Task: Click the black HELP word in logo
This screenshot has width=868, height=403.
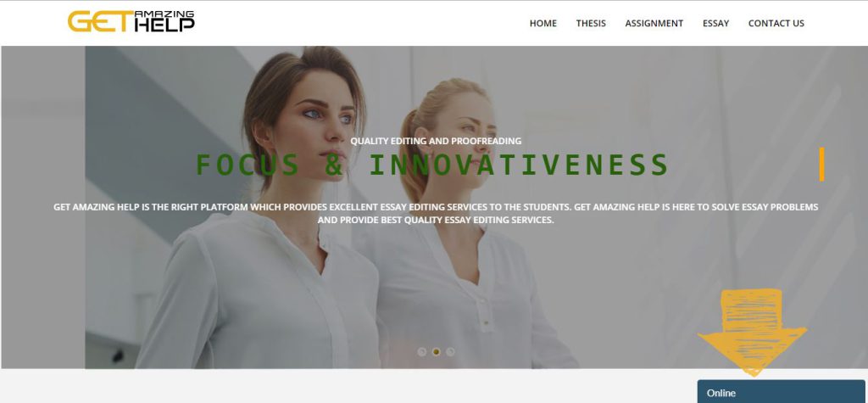Action: (x=164, y=25)
